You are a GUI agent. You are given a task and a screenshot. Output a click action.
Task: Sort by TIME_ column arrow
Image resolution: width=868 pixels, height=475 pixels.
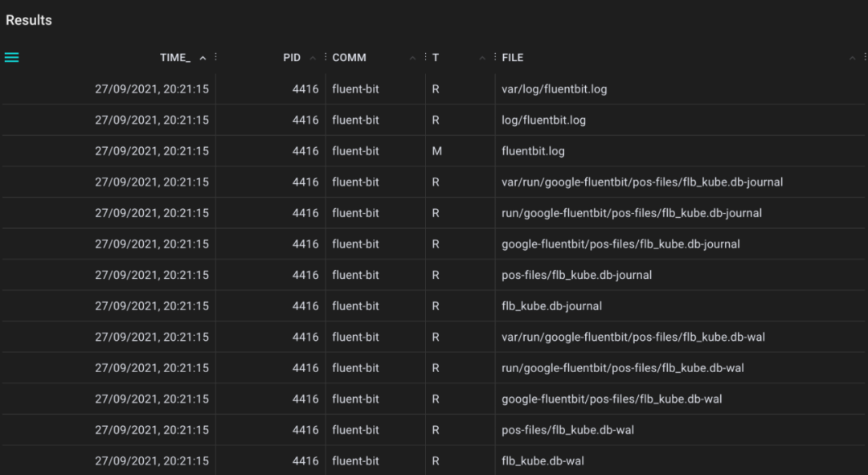click(203, 58)
